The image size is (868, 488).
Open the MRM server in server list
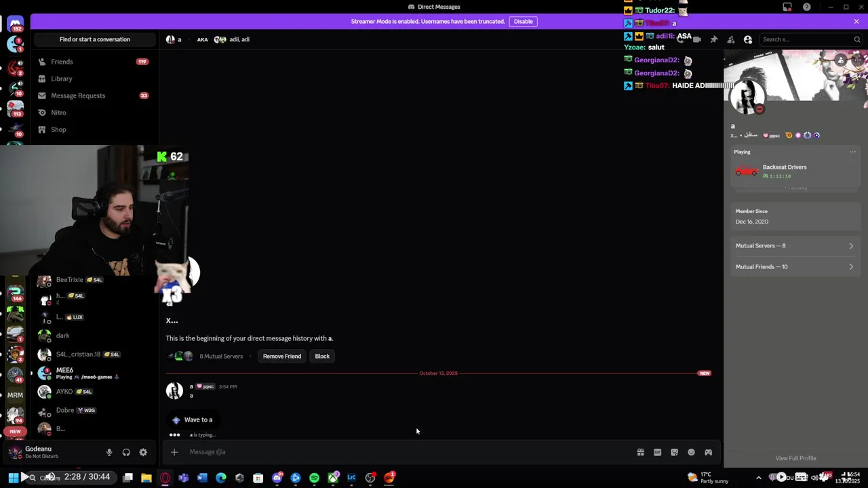tap(15, 395)
